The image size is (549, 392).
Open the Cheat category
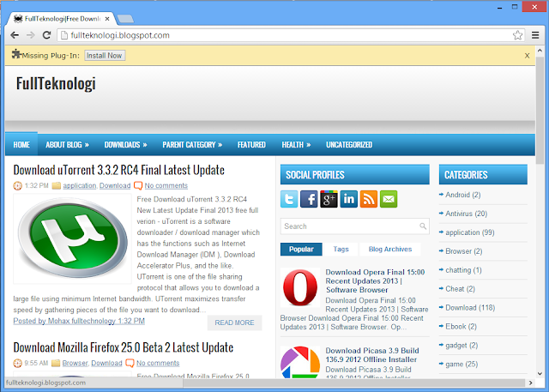point(460,289)
